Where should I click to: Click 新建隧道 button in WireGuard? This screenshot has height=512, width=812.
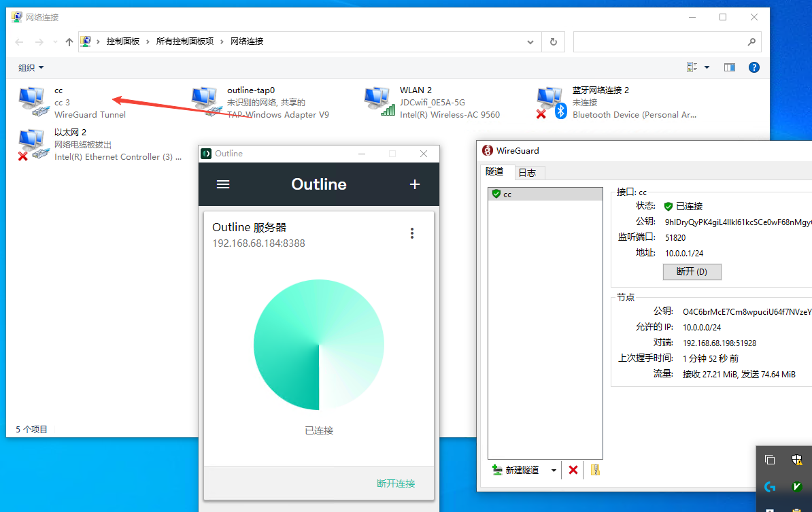(515, 470)
